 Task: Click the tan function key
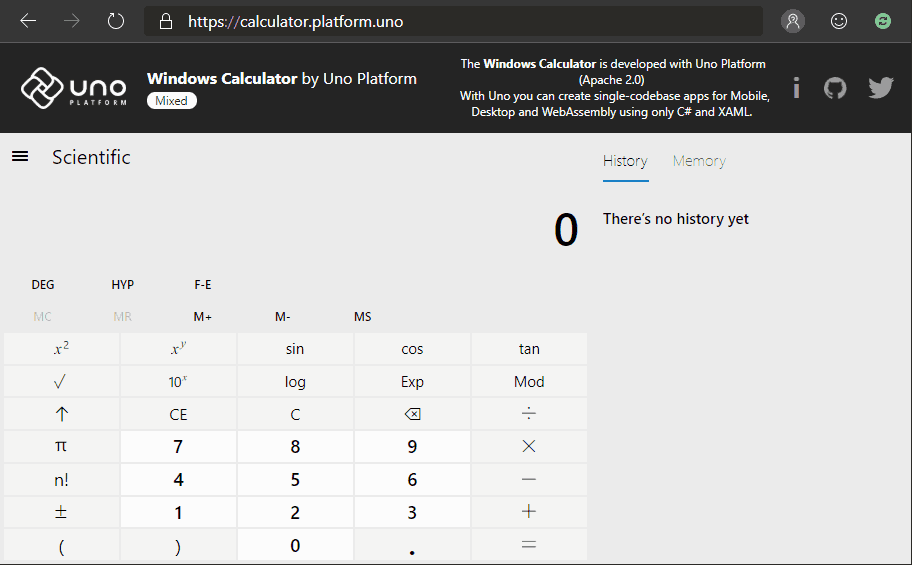coord(529,349)
